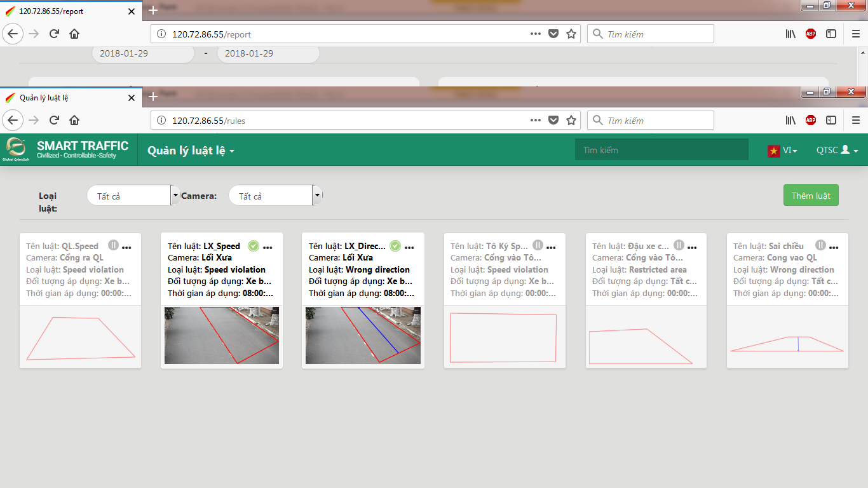The height and width of the screenshot is (488, 868).
Task: Reload the rules page
Action: point(55,120)
